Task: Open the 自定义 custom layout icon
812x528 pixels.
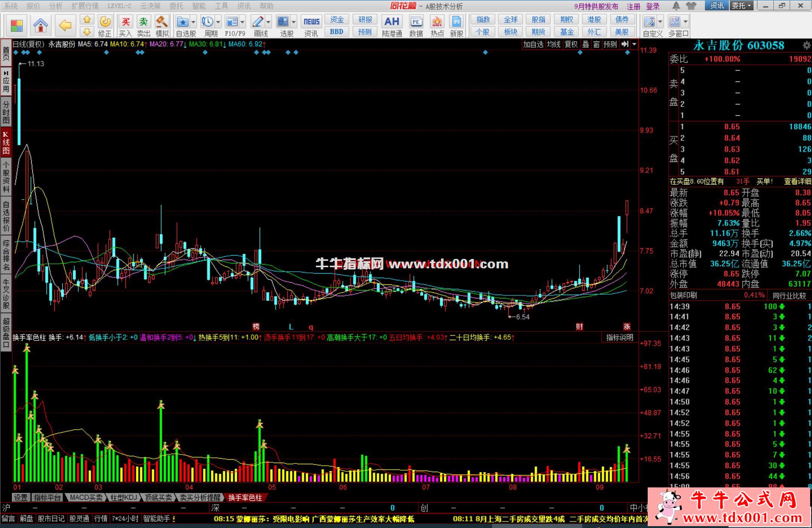Action: [x=649, y=21]
